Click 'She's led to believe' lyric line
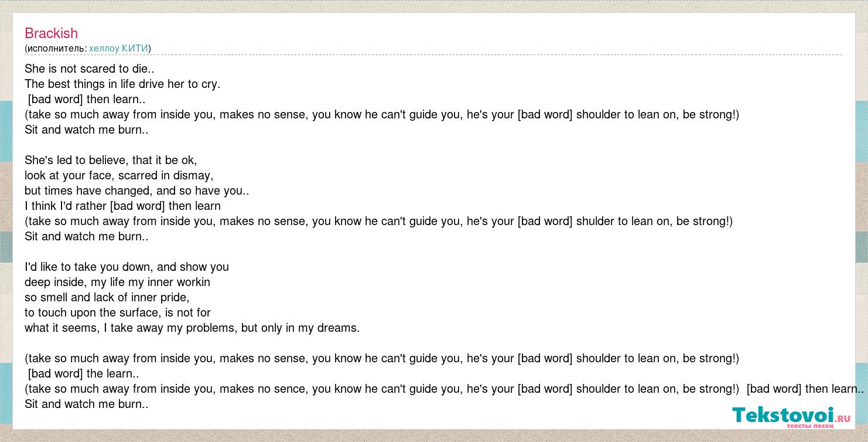The height and width of the screenshot is (442, 868). [x=111, y=160]
